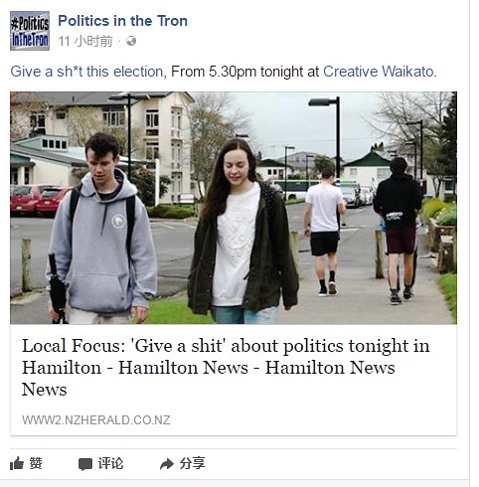Click the #Politics text on the page avatar
The image size is (479, 487).
pos(30,23)
